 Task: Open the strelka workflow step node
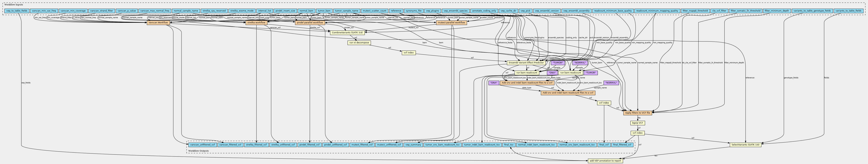pos(256,23)
